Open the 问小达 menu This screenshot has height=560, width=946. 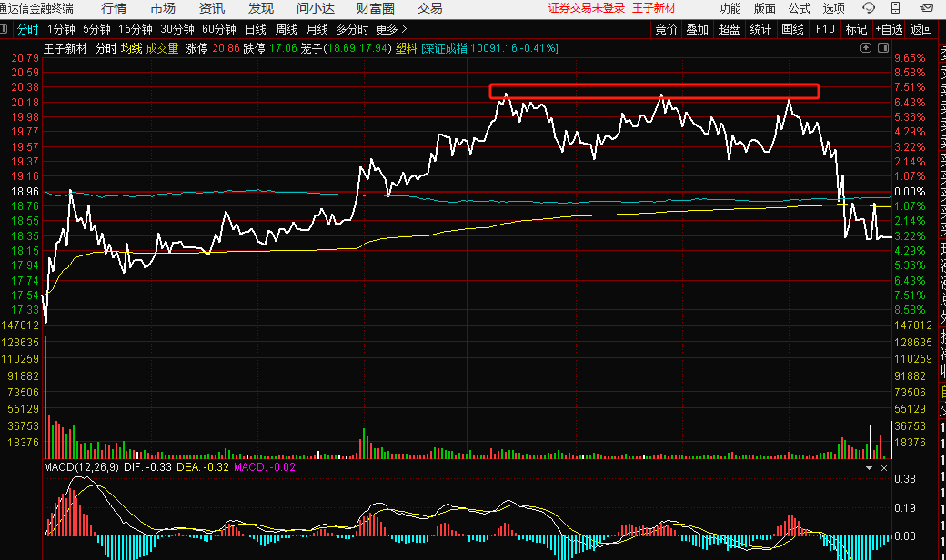(316, 8)
